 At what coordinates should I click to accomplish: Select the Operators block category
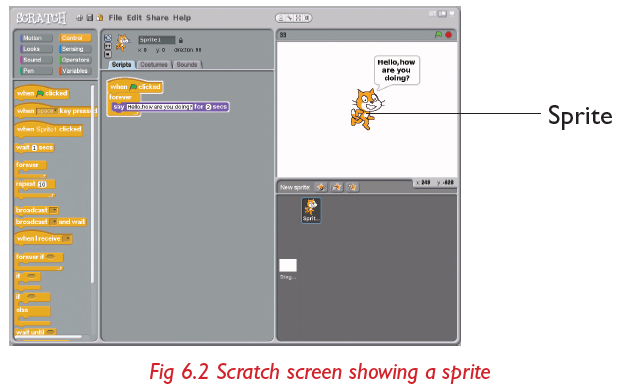pyautogui.click(x=75, y=60)
